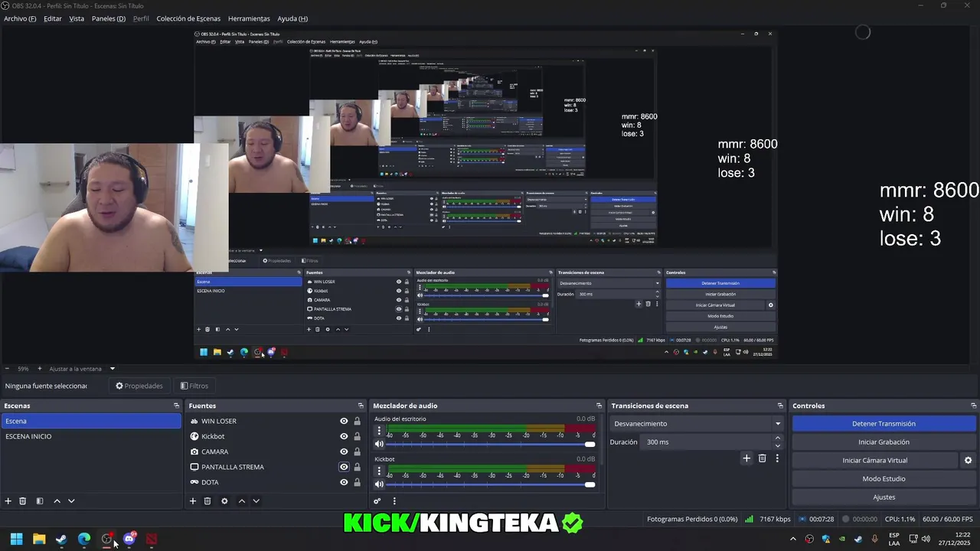Open source properties gear in Fuentes toolbar
This screenshot has width=980, height=551.
tap(224, 501)
